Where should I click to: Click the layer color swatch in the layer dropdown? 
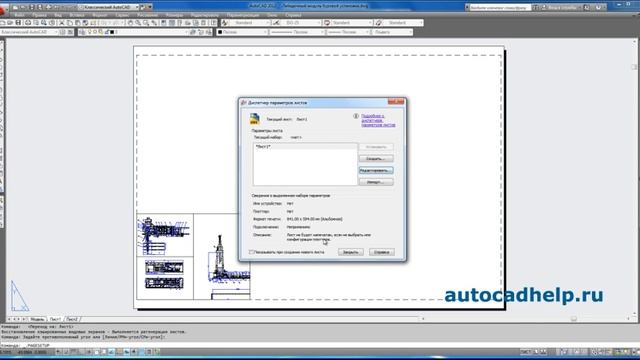(x=112, y=32)
